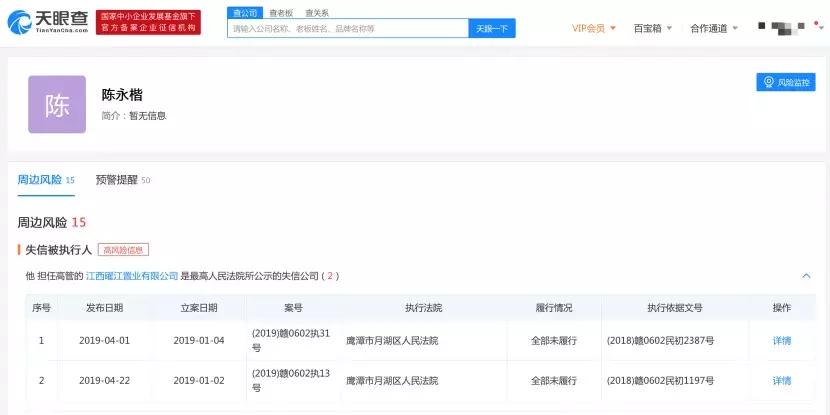This screenshot has height=415, width=830.
Task: Click the 履行情况 column header
Action: coord(554,308)
